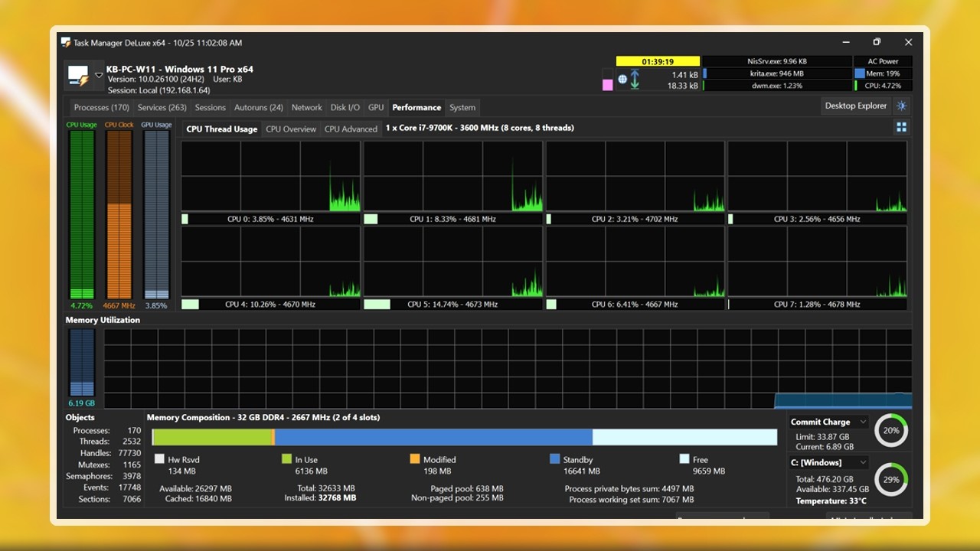Click the blue grid layout icon
The image size is (980, 551).
coord(901,127)
